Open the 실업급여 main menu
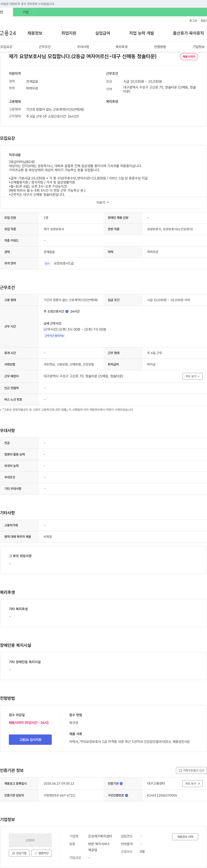This screenshot has width=207, height=868. (102, 33)
